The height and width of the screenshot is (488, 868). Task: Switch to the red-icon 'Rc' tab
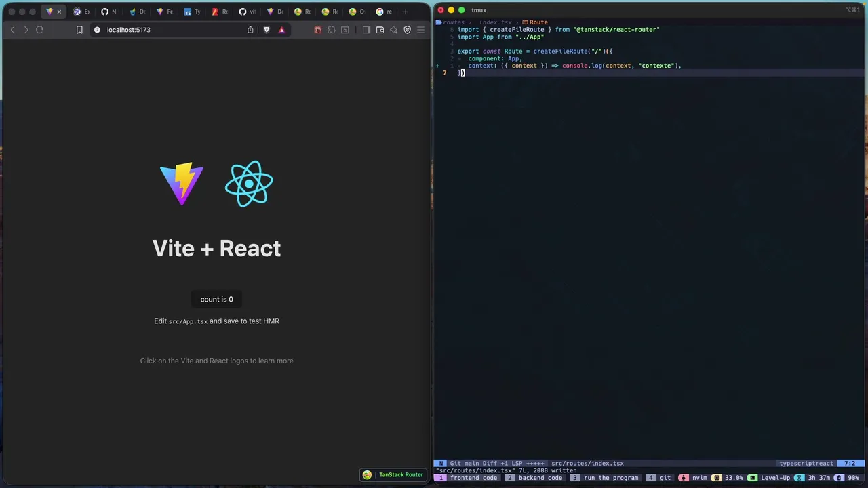pyautogui.click(x=220, y=12)
